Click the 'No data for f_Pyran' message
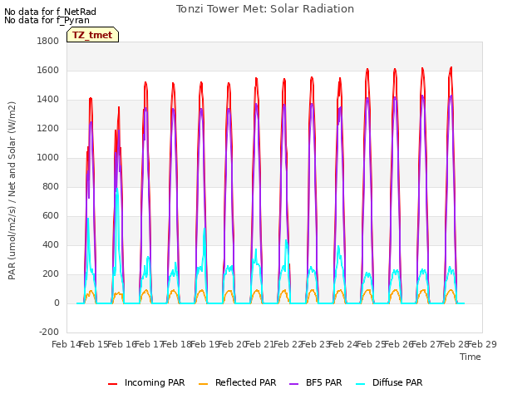 pyautogui.click(x=47, y=20)
